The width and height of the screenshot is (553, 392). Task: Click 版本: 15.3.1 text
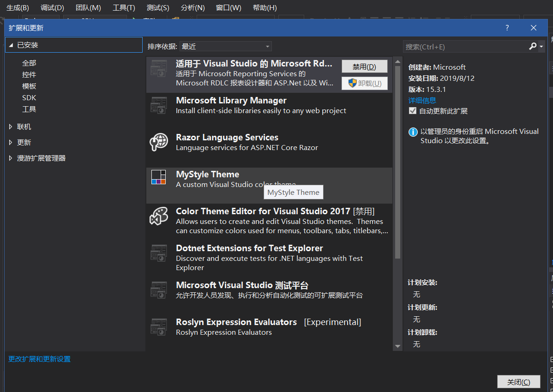pos(427,89)
